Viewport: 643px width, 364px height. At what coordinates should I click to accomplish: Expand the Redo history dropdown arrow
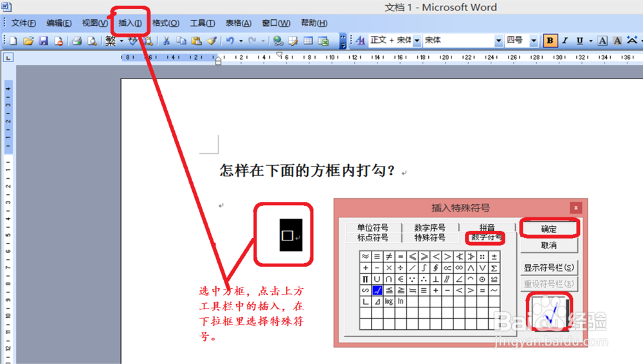[x=263, y=41]
